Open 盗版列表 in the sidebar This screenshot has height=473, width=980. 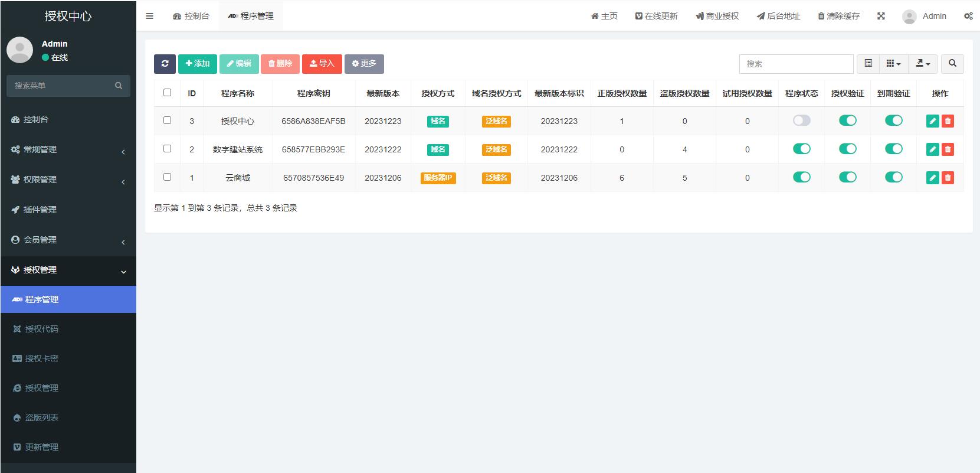(68, 417)
